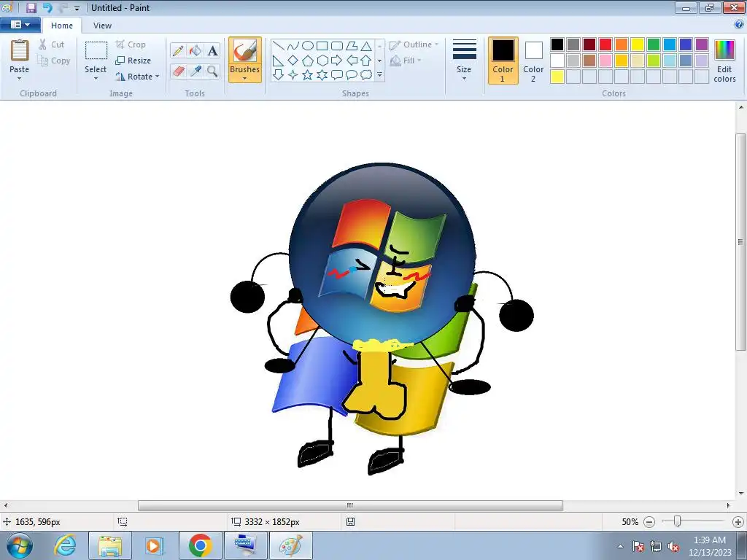Choose the Rounded rectangle shape

pyautogui.click(x=337, y=46)
